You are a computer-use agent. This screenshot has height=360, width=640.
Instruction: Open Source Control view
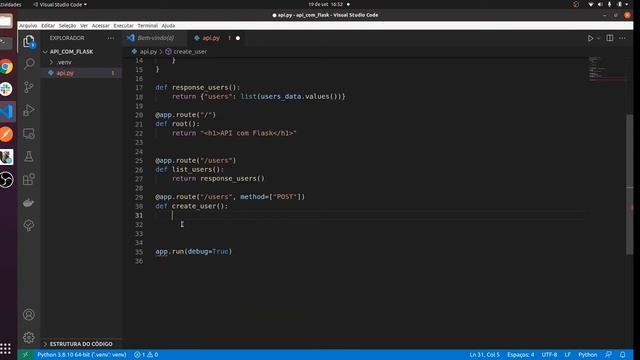29,87
